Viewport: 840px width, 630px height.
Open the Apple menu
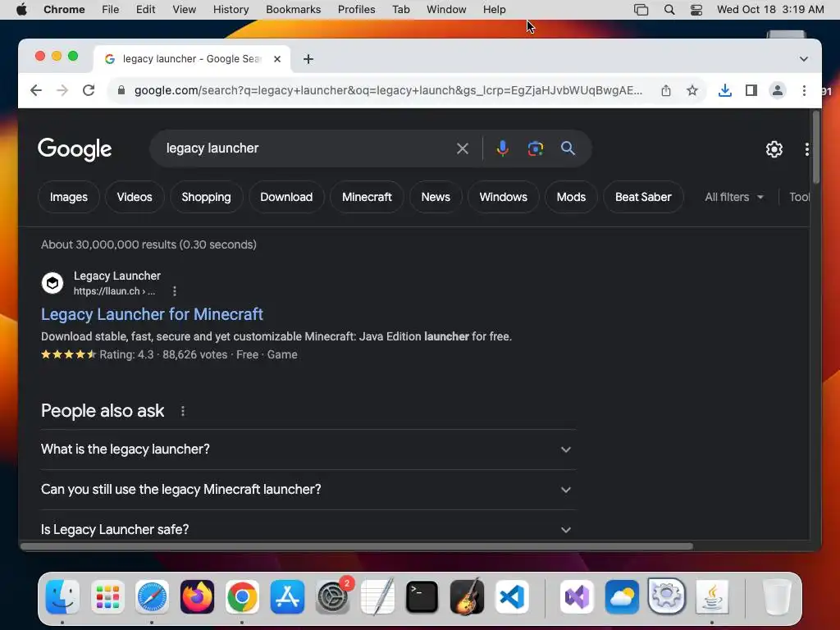tap(21, 10)
